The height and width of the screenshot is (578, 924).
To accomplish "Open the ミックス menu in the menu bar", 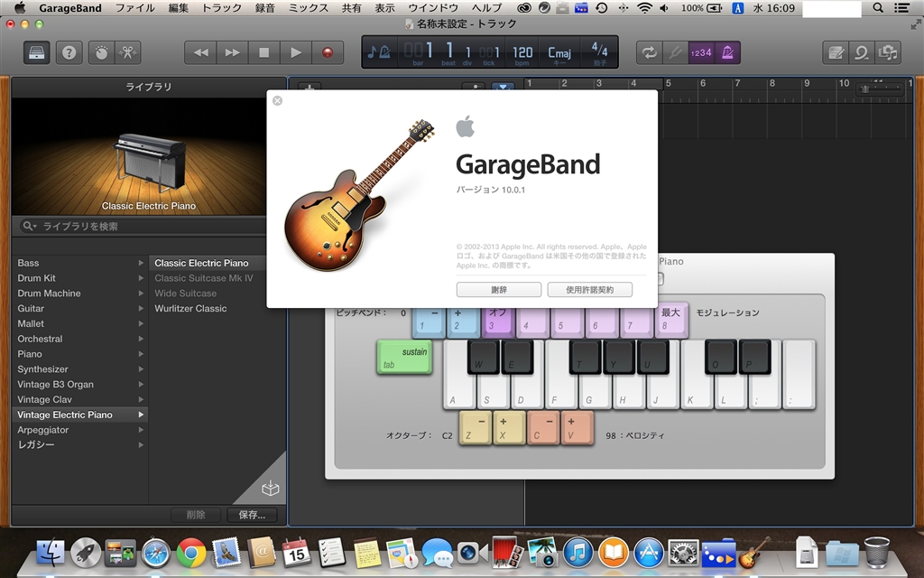I will [309, 8].
